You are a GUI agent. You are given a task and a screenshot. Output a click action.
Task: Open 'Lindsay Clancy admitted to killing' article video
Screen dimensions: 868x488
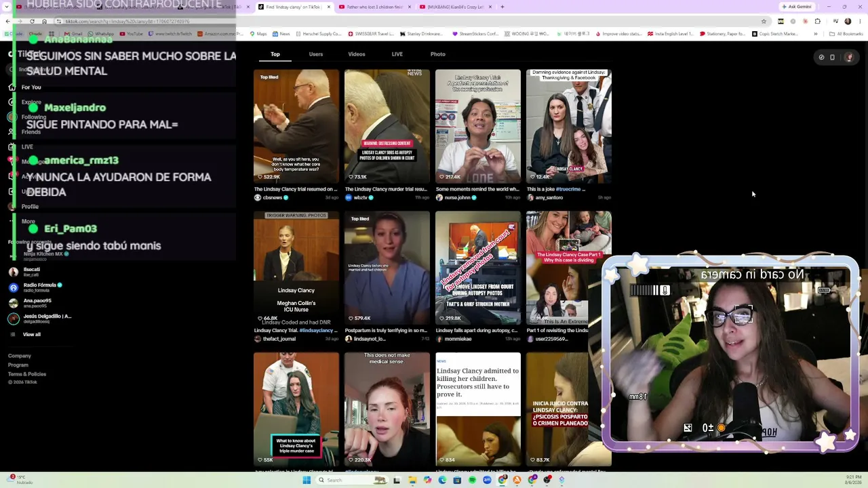(478, 409)
